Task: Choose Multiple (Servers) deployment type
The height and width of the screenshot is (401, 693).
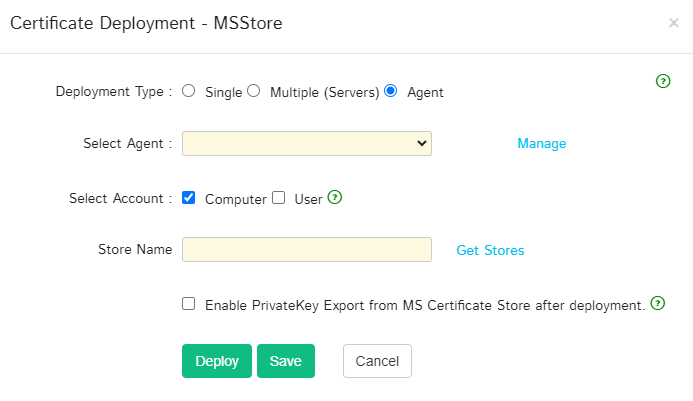Action: pyautogui.click(x=254, y=91)
